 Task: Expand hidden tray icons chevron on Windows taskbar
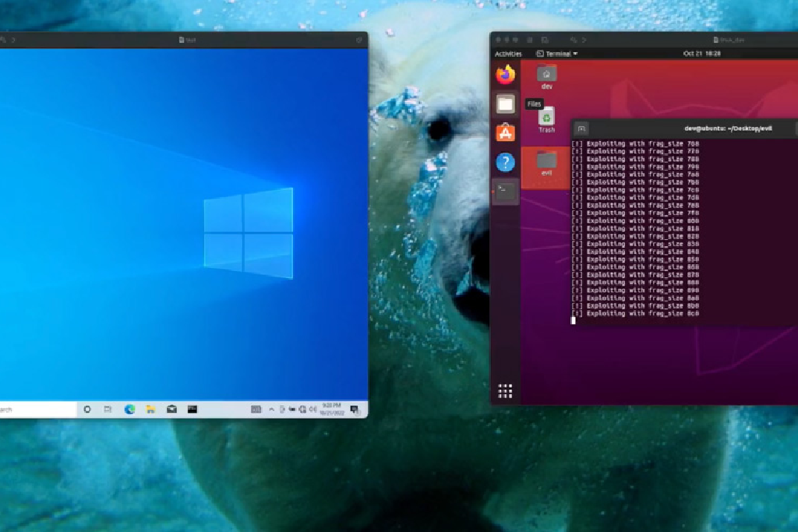(271, 410)
